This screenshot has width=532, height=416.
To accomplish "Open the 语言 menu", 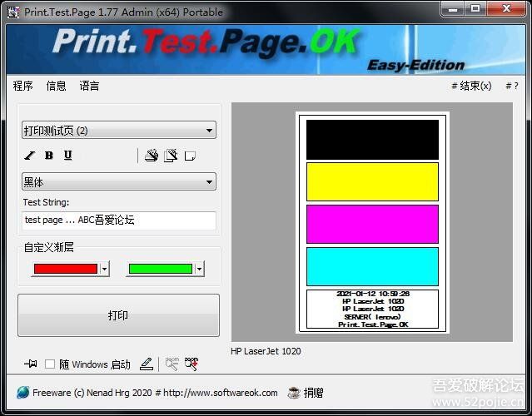I will pos(89,86).
